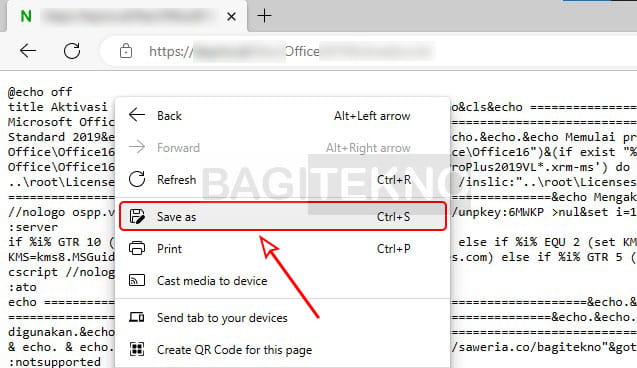Click the 'cho.&echo.&echo Memulai' text
Screen dimensions: 637x368
tap(533, 137)
